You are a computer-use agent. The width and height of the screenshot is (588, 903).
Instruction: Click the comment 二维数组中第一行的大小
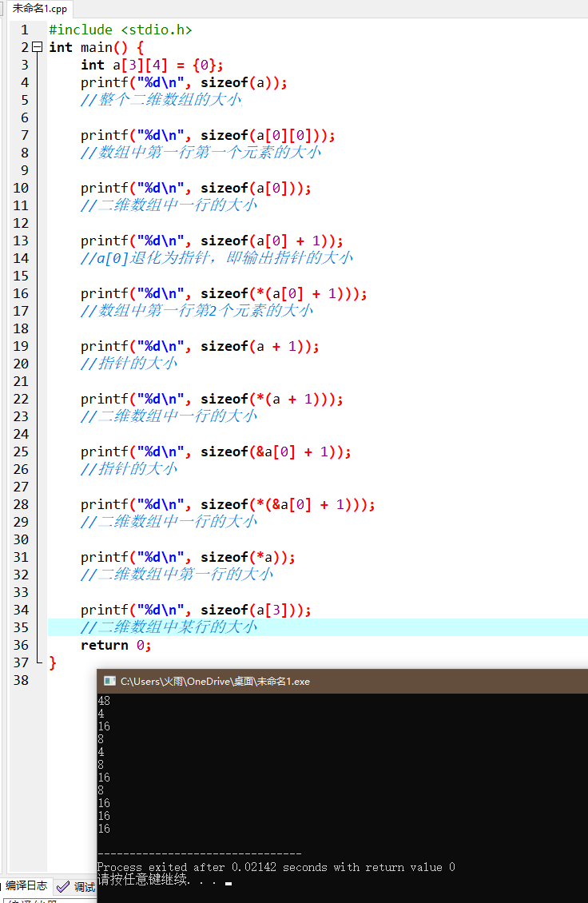point(177,575)
